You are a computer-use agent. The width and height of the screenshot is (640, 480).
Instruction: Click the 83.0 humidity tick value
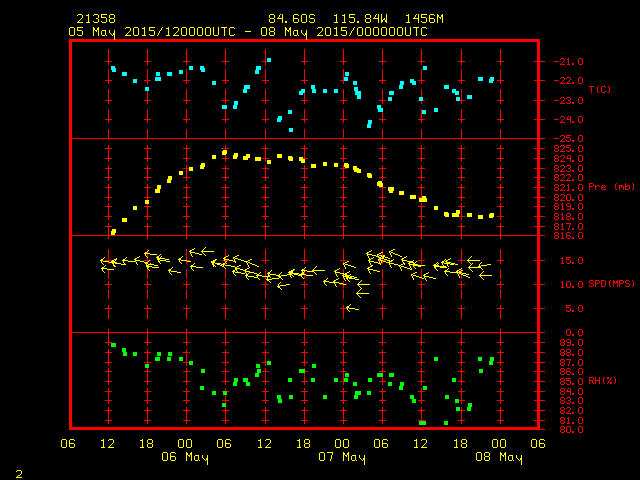click(x=571, y=400)
